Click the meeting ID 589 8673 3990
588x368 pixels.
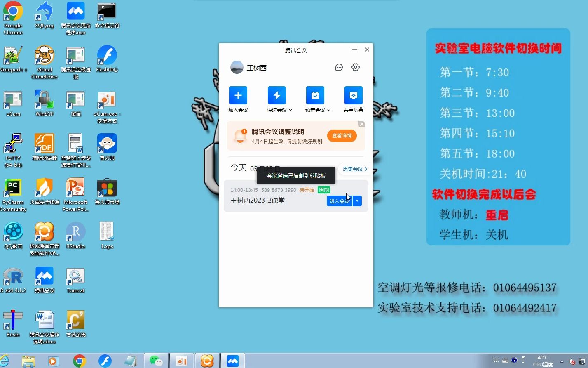pyautogui.click(x=279, y=190)
